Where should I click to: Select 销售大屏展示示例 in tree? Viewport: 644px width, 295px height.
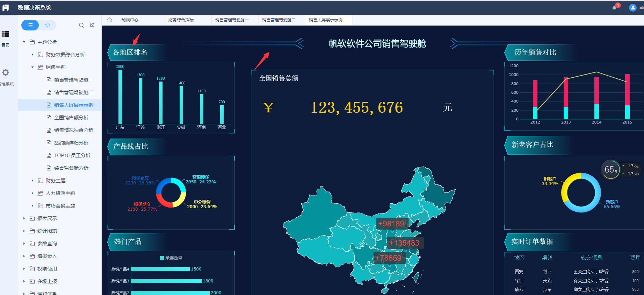[x=60, y=105]
